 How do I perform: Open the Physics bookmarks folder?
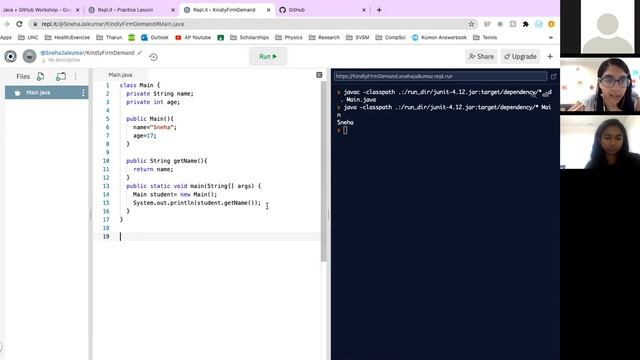coord(289,38)
